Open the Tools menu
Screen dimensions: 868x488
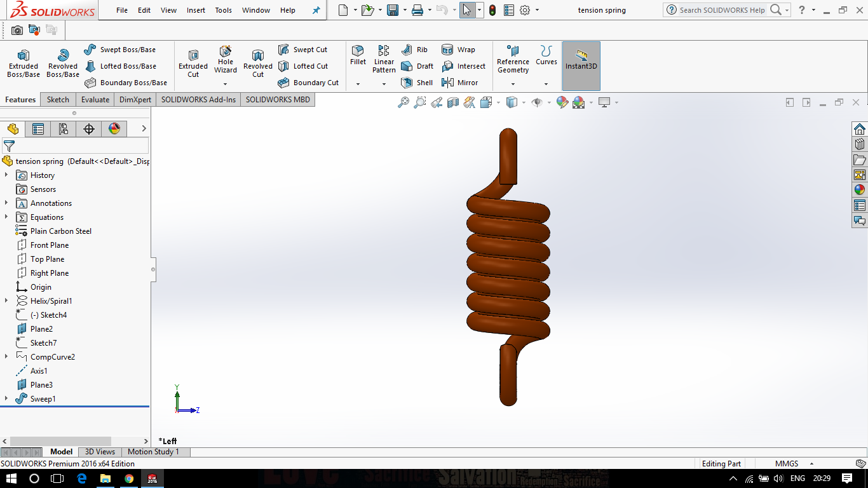[224, 10]
